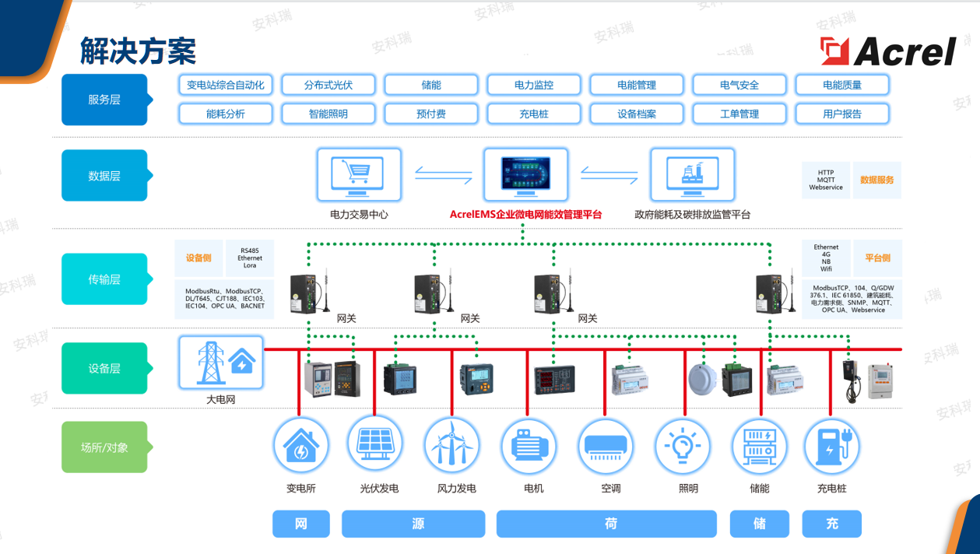Image resolution: width=980 pixels, height=554 pixels.
Task: Click the 设备层 layer label
Action: (x=105, y=368)
